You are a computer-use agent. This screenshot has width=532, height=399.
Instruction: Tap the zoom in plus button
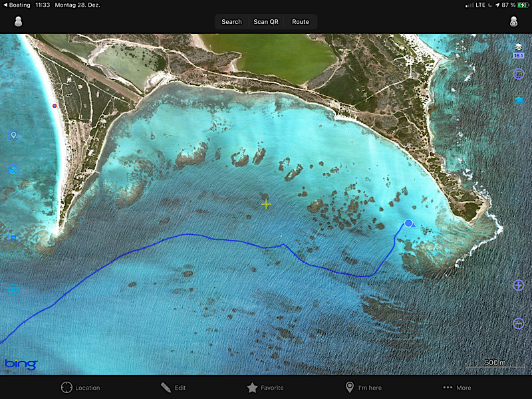point(518,285)
